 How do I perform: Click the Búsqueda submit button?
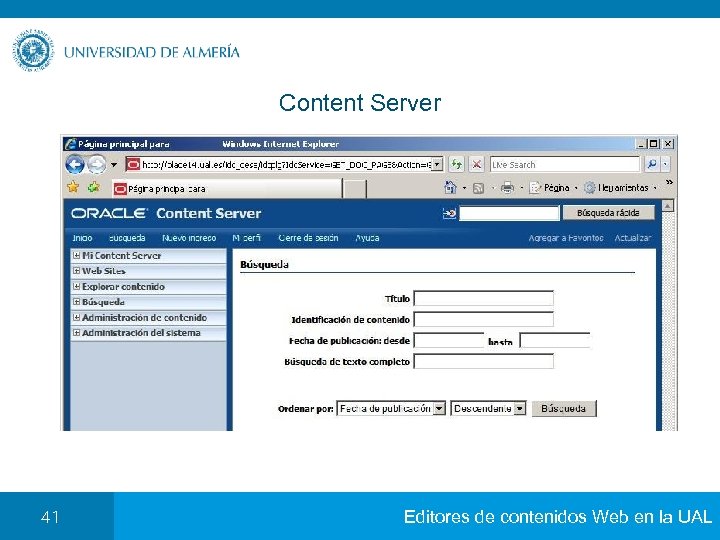564,408
